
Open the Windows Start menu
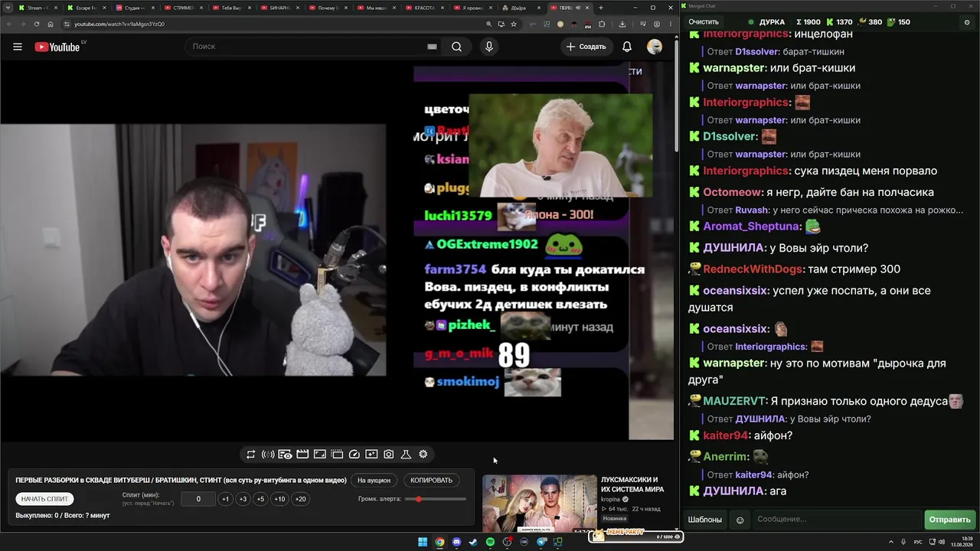(423, 543)
